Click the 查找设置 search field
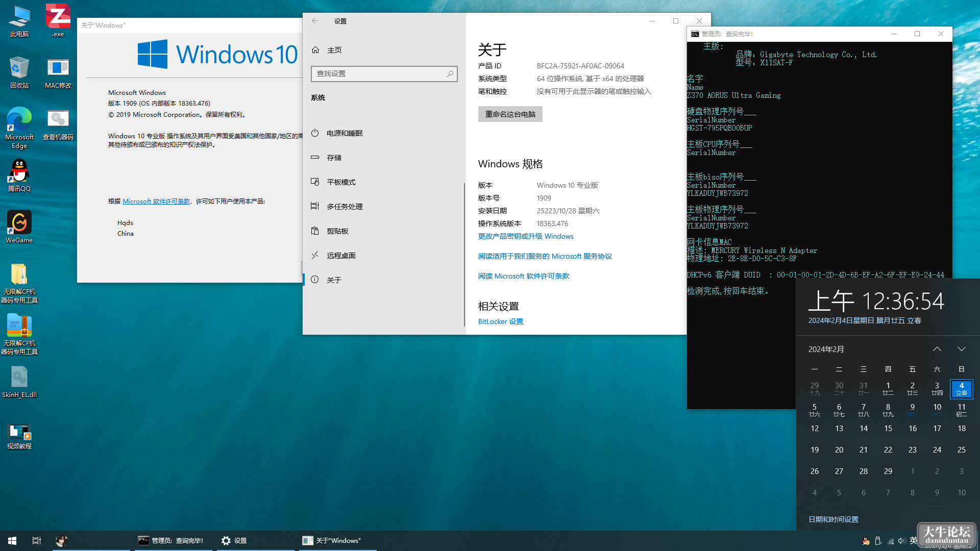Screen dimensions: 980x551 pos(384,73)
